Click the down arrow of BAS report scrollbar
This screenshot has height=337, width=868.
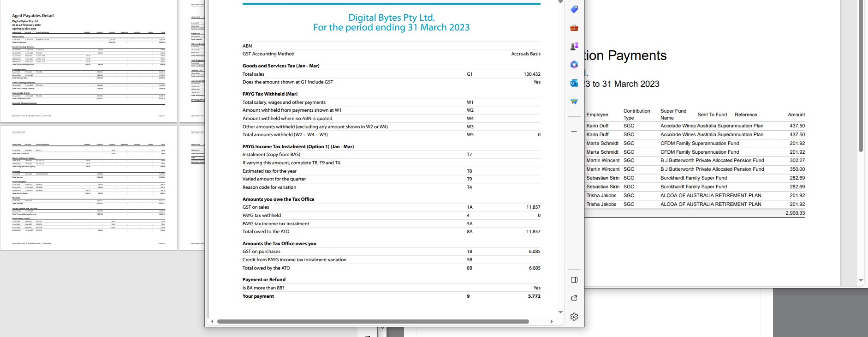[x=561, y=313]
